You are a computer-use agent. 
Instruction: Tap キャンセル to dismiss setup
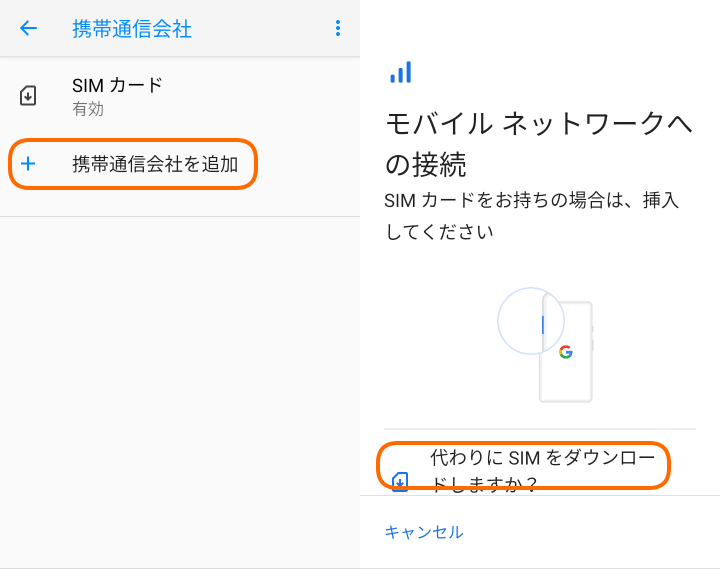[x=424, y=532]
